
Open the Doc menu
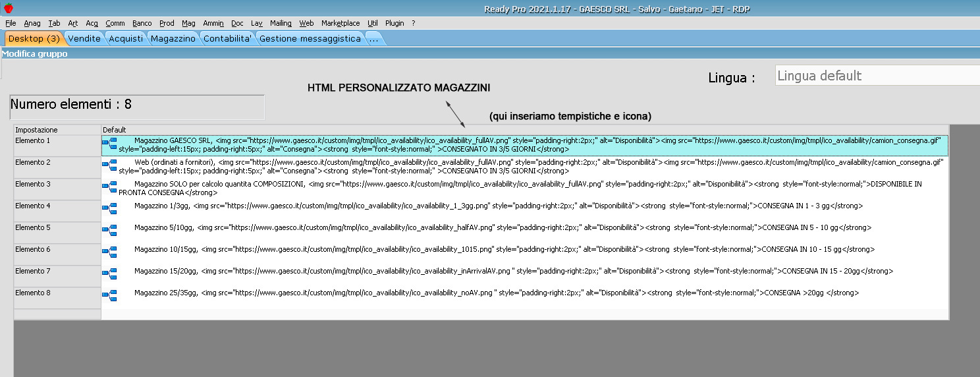237,23
